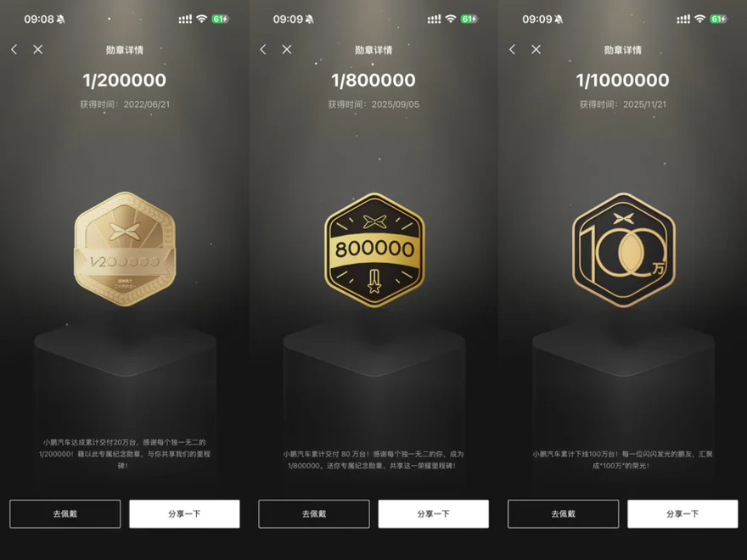Tap the battery indicator on first screen
The image size is (747, 560).
220,19
